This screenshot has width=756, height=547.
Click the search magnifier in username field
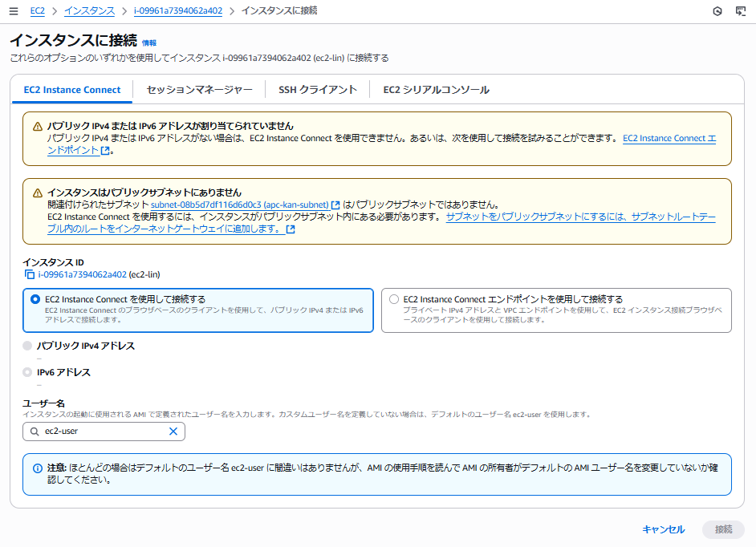pyautogui.click(x=35, y=432)
